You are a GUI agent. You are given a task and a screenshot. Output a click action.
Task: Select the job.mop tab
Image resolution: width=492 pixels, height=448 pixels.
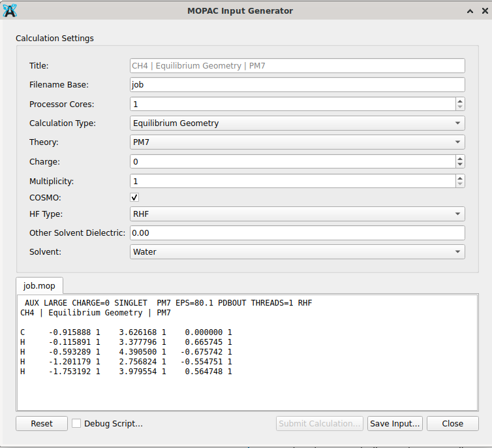[x=39, y=285]
